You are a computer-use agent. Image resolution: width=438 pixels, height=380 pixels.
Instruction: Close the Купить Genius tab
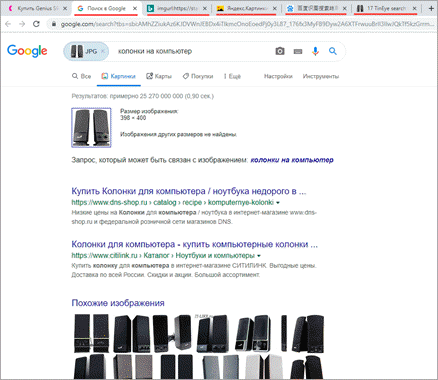[x=65, y=9]
